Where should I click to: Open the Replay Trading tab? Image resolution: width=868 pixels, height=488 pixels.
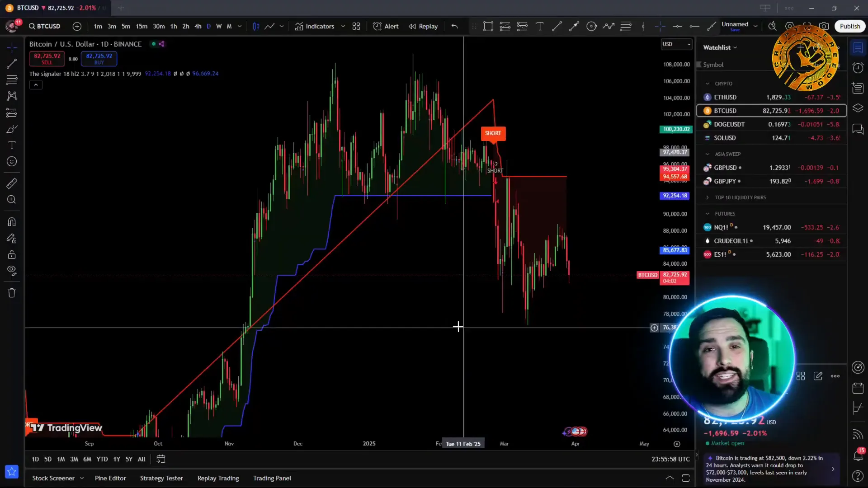(218, 478)
